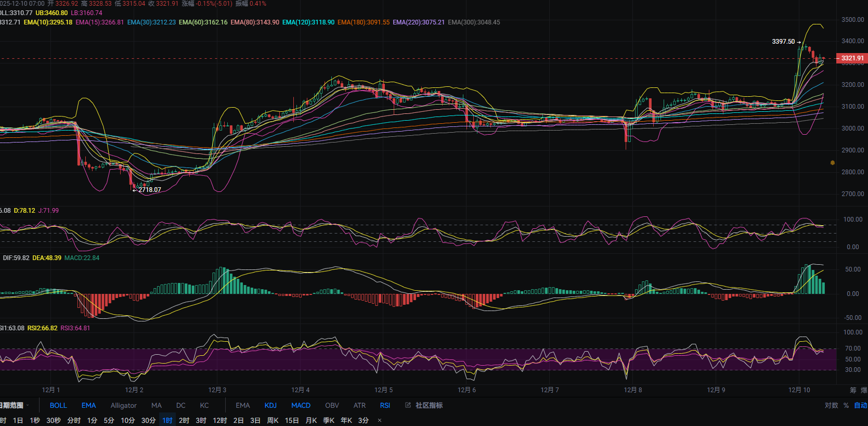This screenshot has width=868, height=426.
Task: Click the 筹 chip distribution icon
Action: tap(853, 390)
